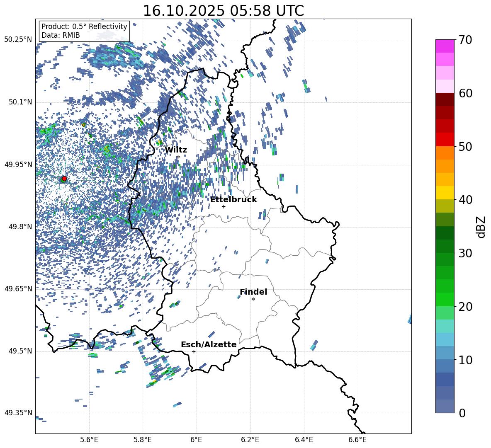Screen dimensions: 491x448
Task: Click the colorbar tick label 0
Action: pos(462,413)
